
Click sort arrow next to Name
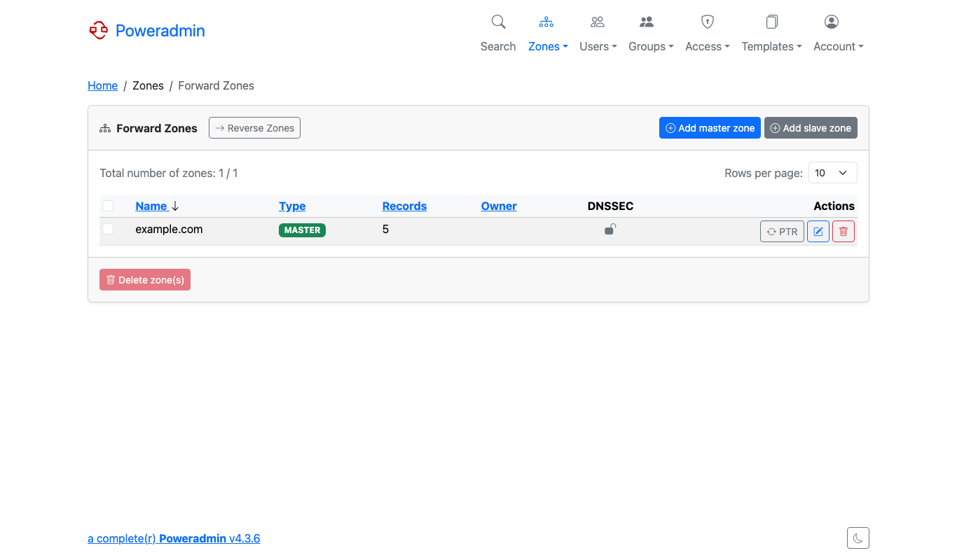click(x=175, y=206)
